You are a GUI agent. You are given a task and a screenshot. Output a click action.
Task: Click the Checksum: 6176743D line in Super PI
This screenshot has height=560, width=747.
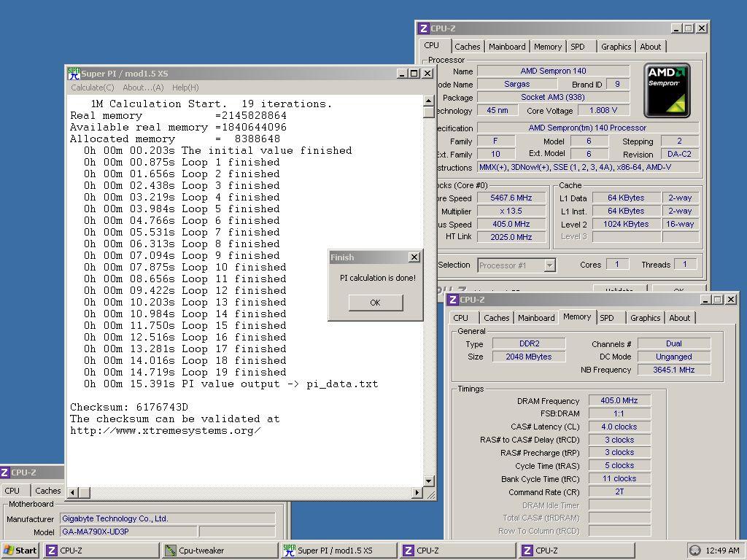coord(129,407)
